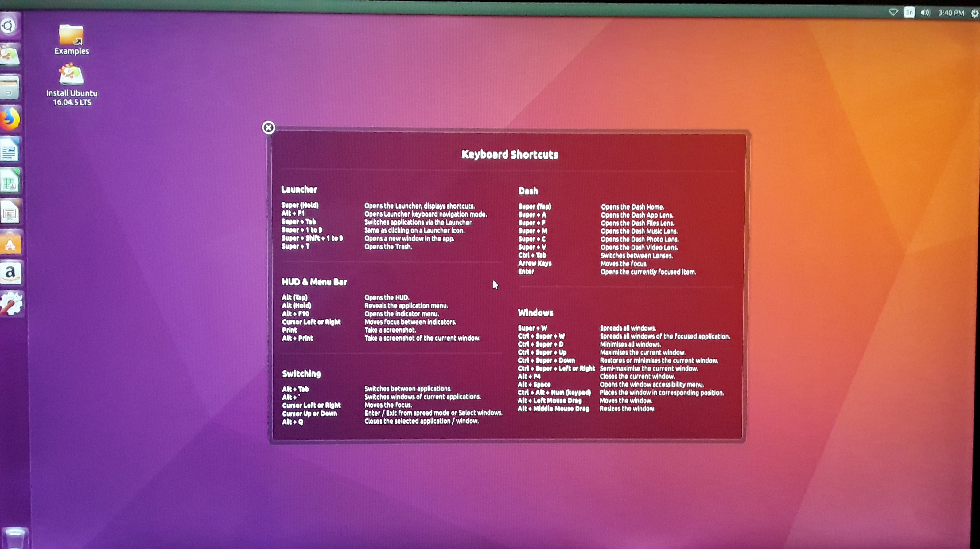Open LibreOffice Calc from launcher
The height and width of the screenshot is (549, 980).
pos(10,181)
